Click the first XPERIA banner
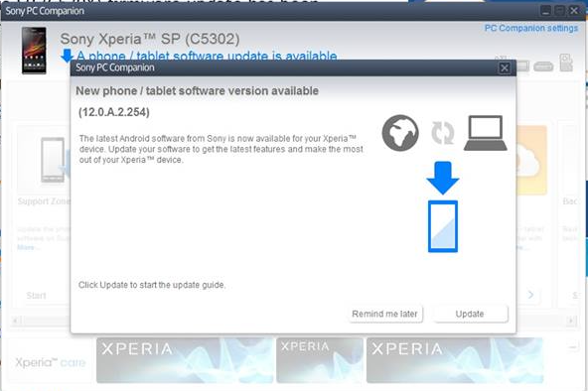 pos(185,360)
